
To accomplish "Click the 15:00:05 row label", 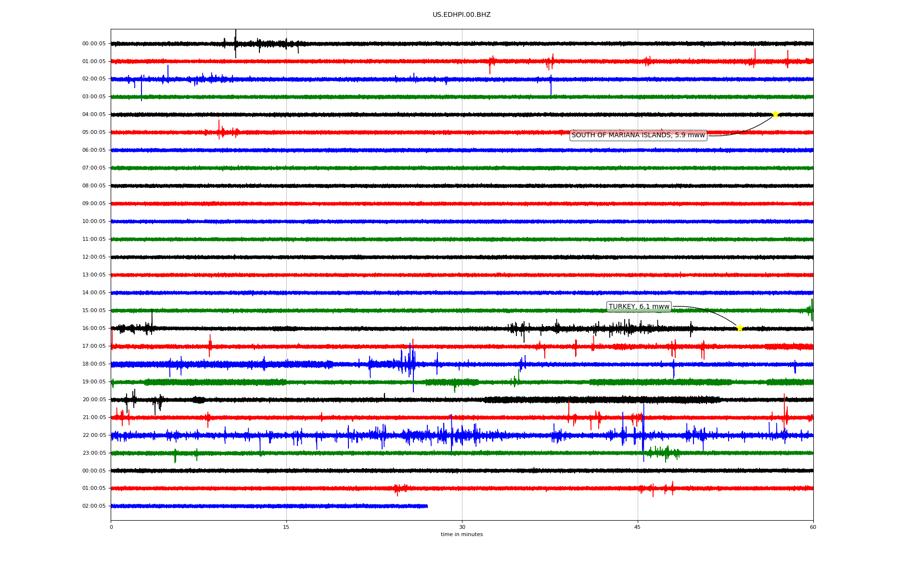I will click(94, 311).
